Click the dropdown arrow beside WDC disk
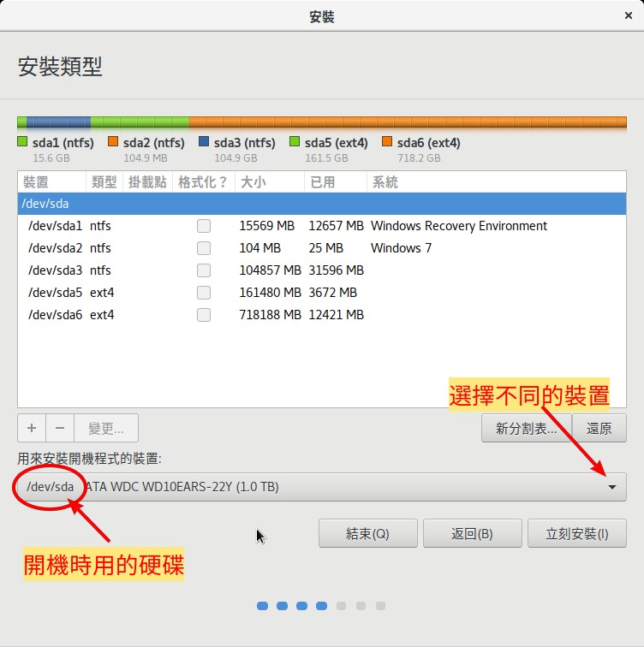The height and width of the screenshot is (647, 644). (x=611, y=487)
